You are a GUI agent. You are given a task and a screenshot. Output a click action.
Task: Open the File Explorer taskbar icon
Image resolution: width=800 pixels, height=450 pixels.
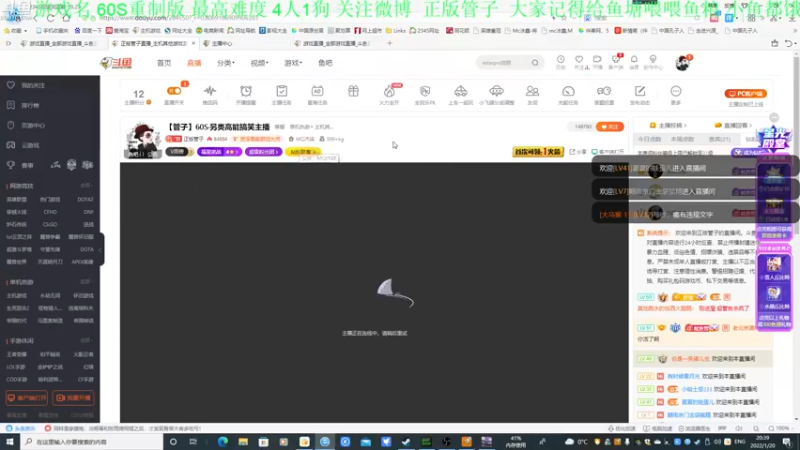243,441
